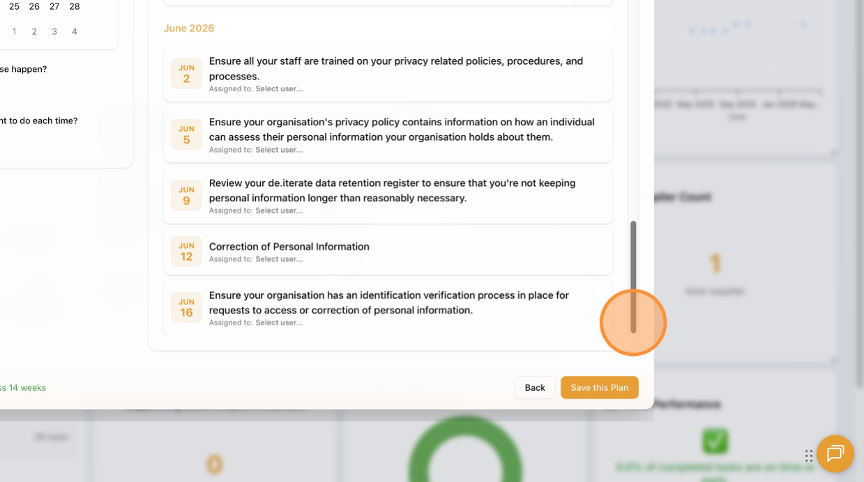Screen dimensions: 864x482
Task: Assign user for identification verification task
Action: pyautogui.click(x=279, y=323)
